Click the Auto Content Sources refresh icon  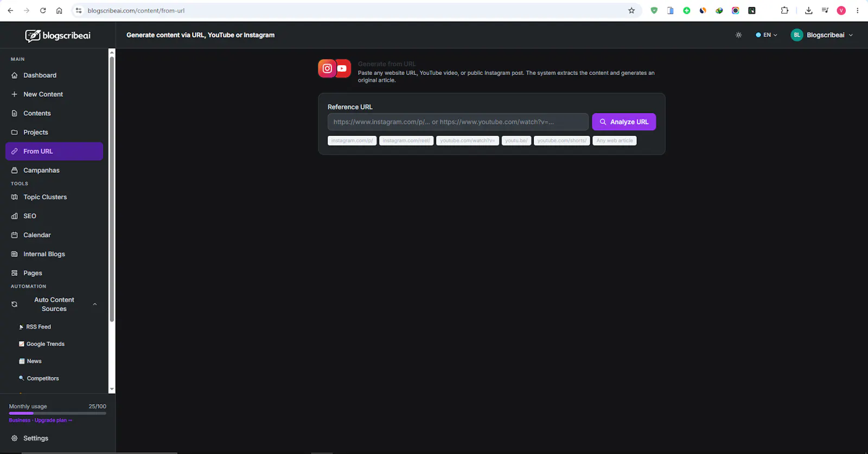[x=15, y=305]
